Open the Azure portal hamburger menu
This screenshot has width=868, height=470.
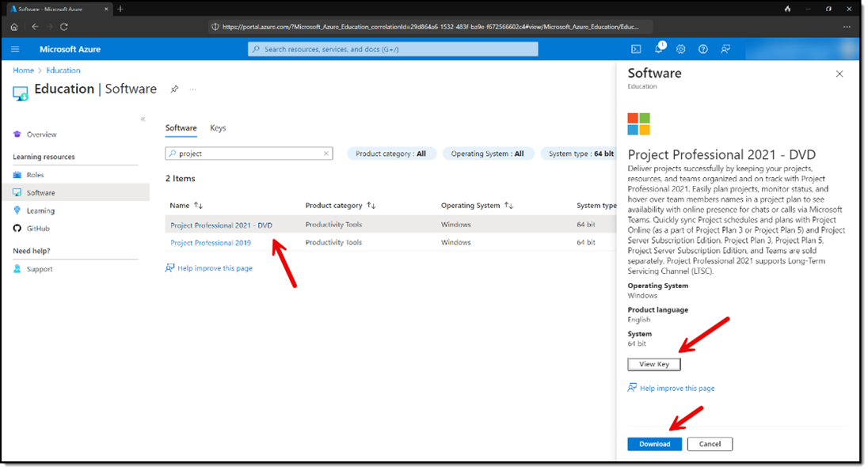coord(15,49)
